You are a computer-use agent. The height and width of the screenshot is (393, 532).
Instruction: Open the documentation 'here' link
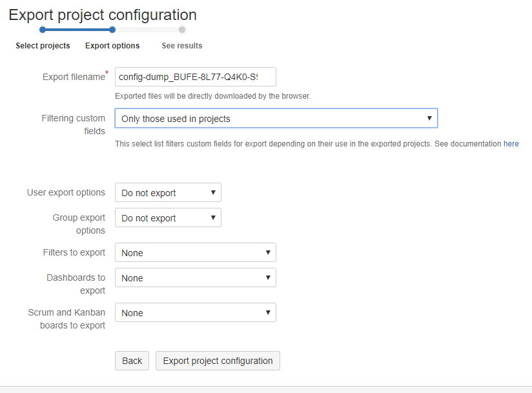tap(512, 143)
